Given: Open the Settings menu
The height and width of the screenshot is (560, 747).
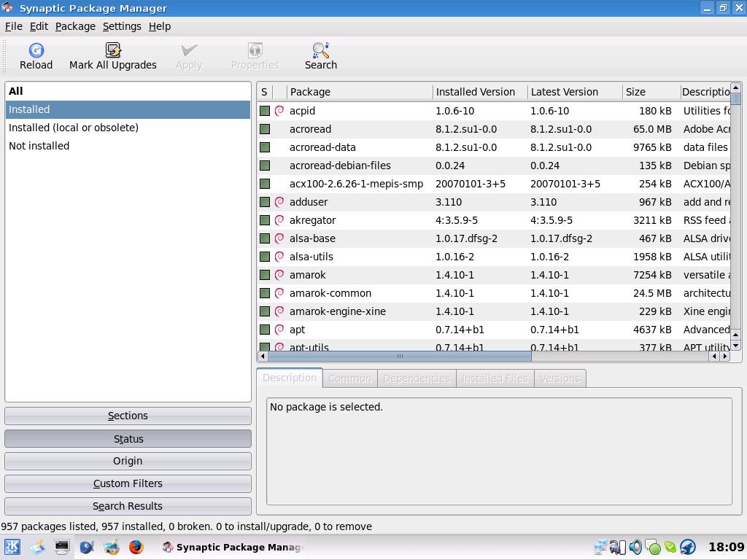Looking at the screenshot, I should point(122,27).
